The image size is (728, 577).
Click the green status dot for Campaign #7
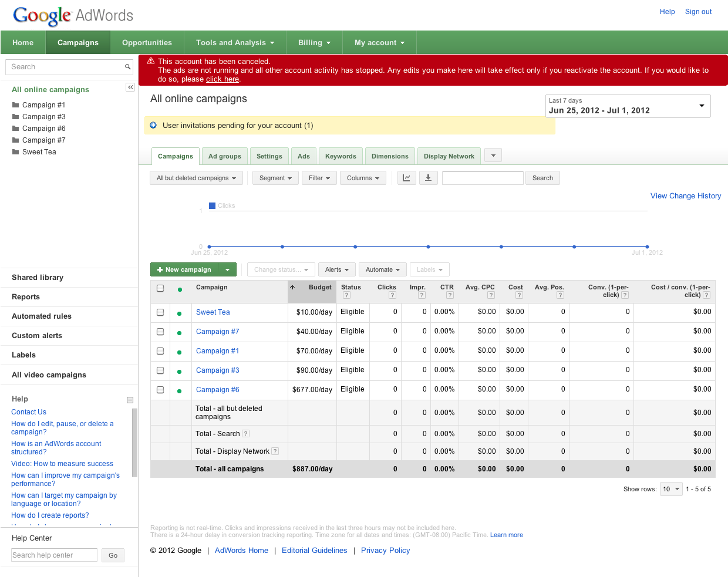coord(180,332)
